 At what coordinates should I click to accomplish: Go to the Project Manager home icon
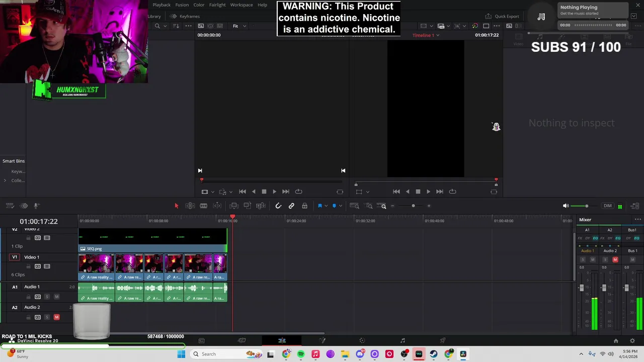click(615, 341)
